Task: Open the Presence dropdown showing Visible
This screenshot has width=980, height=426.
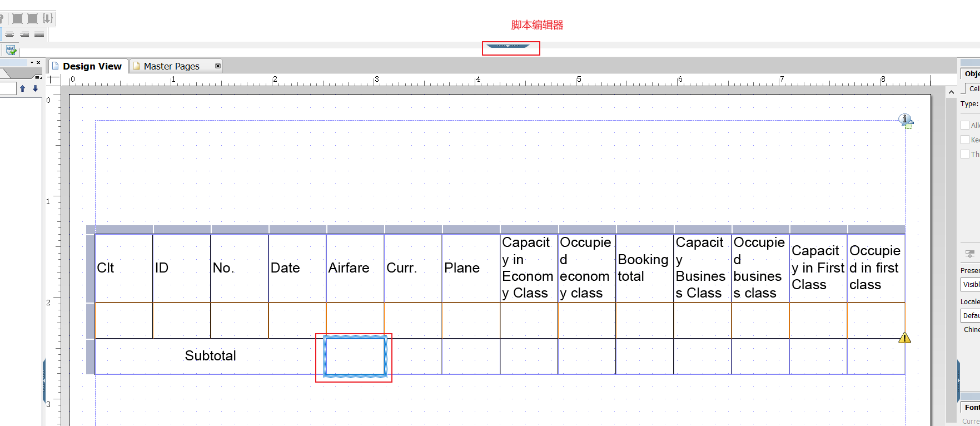Action: point(971,284)
